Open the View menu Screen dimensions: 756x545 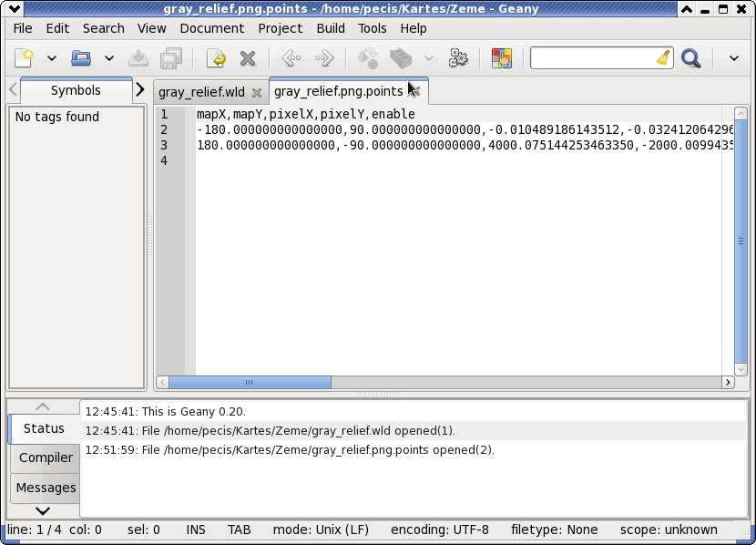point(151,28)
